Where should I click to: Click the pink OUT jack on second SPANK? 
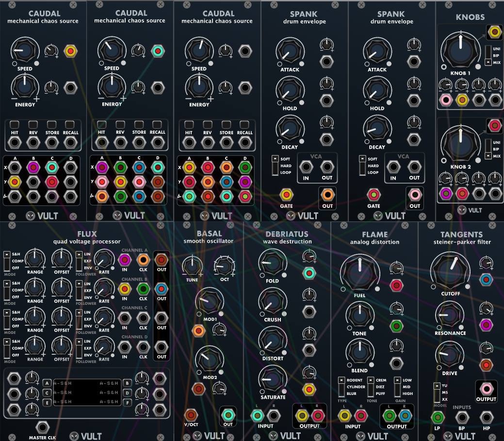click(x=415, y=195)
